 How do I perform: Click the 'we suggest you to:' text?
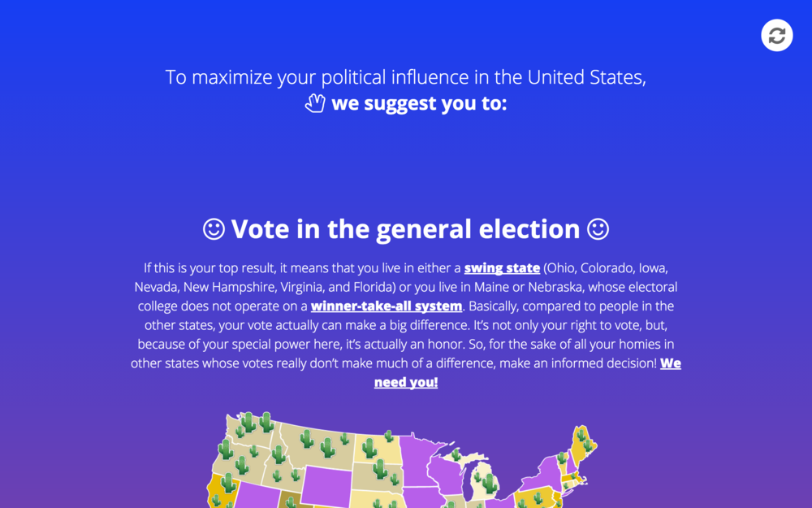pos(419,103)
